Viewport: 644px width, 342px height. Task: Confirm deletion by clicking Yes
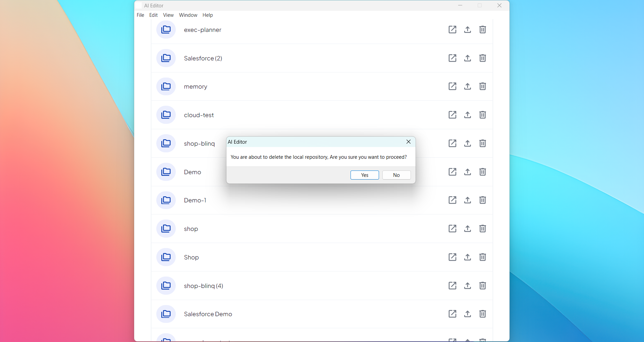pyautogui.click(x=364, y=175)
